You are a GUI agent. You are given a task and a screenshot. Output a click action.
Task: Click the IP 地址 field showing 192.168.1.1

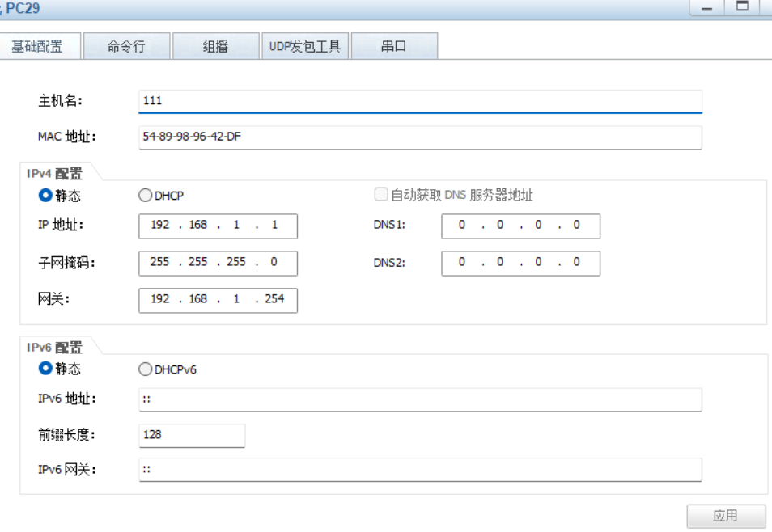[218, 226]
